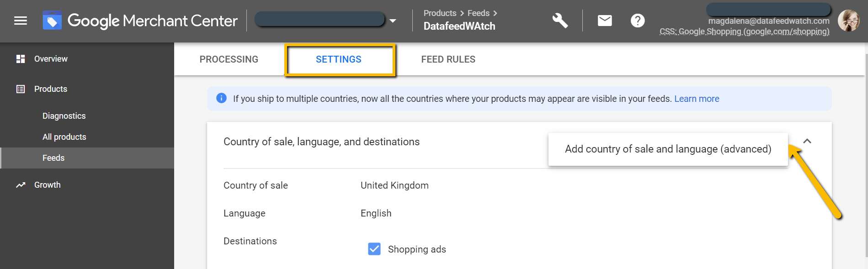Image resolution: width=868 pixels, height=269 pixels.
Task: Select the Settings tab
Action: (339, 59)
